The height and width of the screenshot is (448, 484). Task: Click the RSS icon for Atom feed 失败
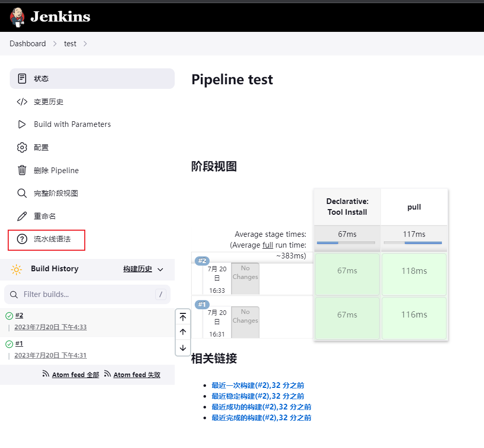pyautogui.click(x=107, y=374)
